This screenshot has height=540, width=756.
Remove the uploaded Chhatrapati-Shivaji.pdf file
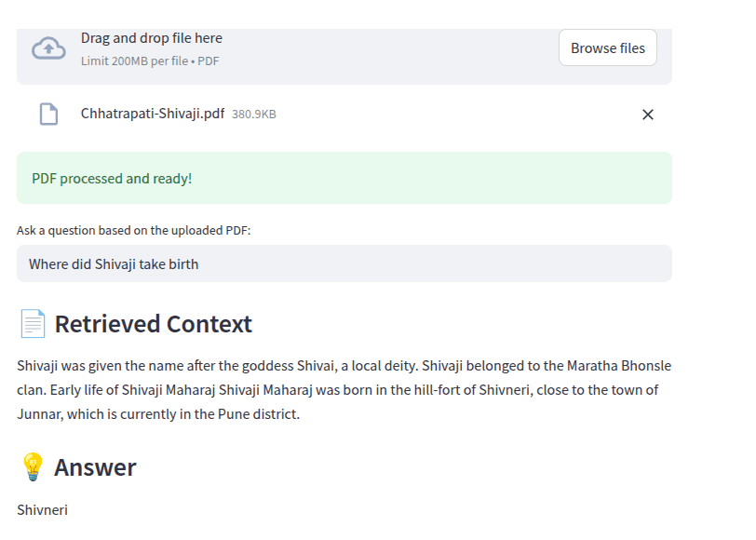(647, 115)
